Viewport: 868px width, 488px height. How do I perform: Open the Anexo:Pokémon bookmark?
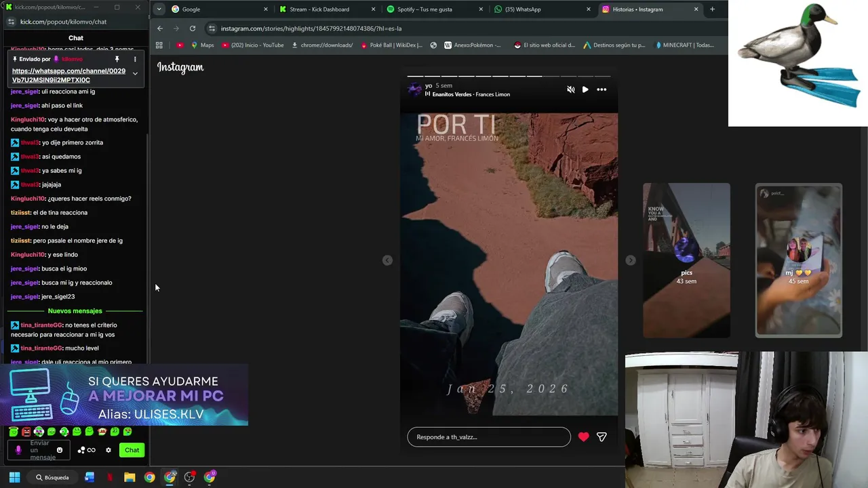click(x=473, y=45)
